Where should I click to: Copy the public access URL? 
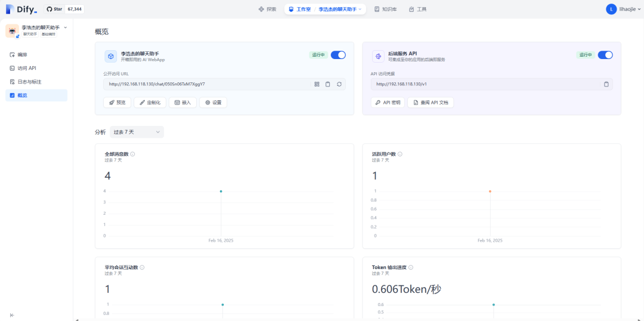coord(328,84)
